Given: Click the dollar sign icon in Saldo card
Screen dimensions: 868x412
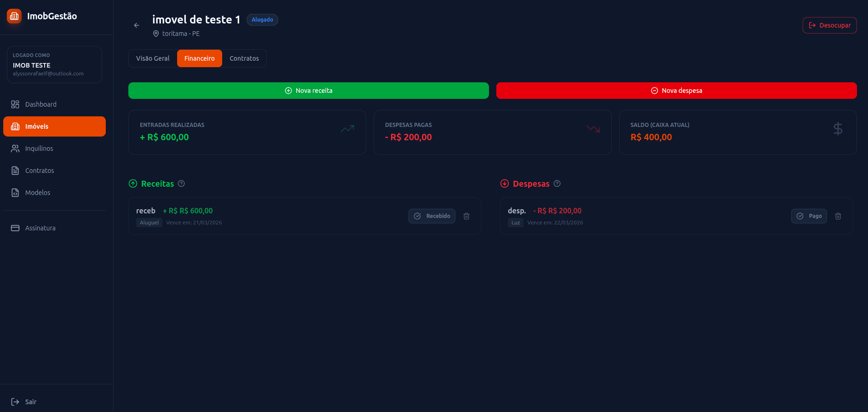Looking at the screenshot, I should [838, 129].
